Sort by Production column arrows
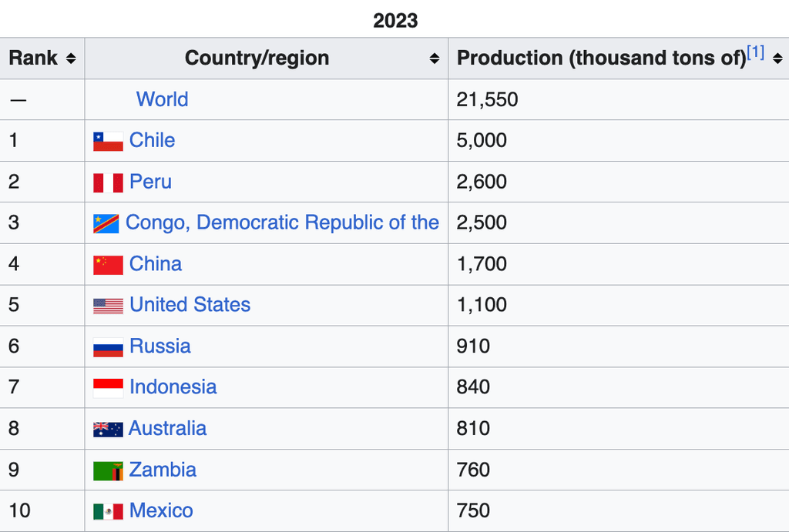 click(777, 59)
